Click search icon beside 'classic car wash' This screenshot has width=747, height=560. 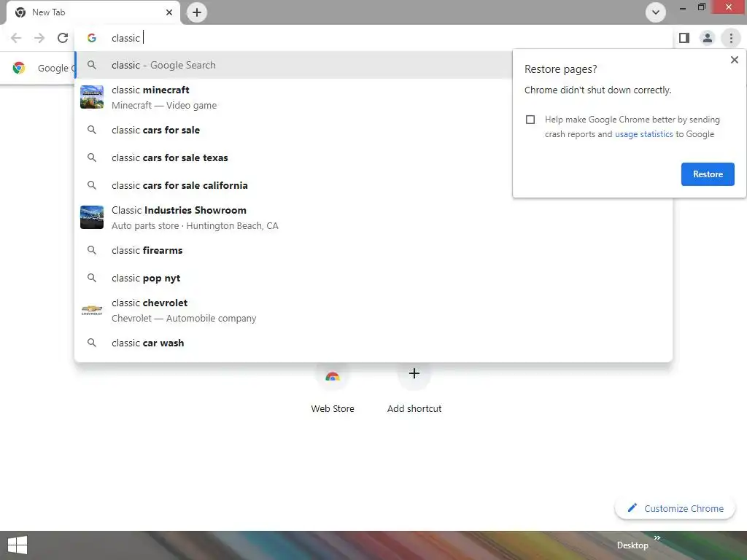(x=92, y=343)
